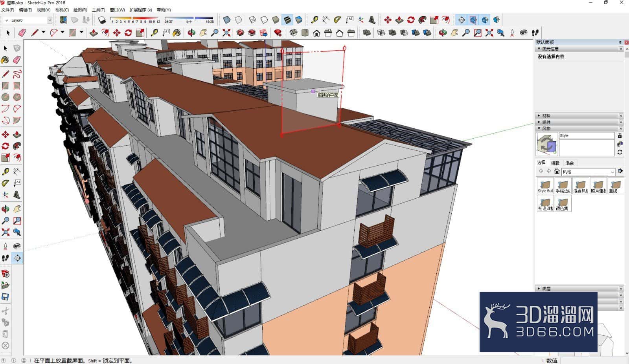The image size is (629, 364).
Task: Open the Line tool dropdown arrow
Action: coord(43,33)
